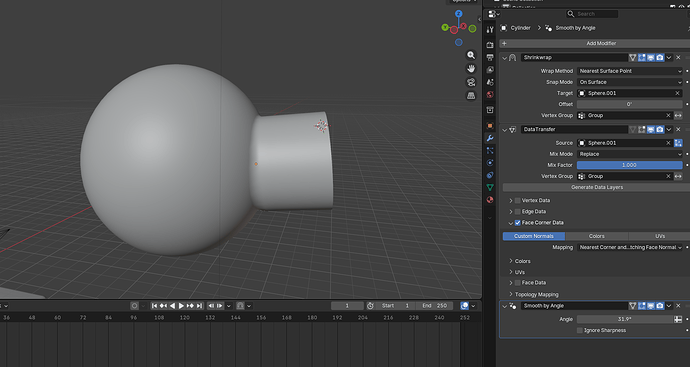The image size is (690, 367).
Task: Select the Modifiers wrench tab icon
Action: coord(490,138)
